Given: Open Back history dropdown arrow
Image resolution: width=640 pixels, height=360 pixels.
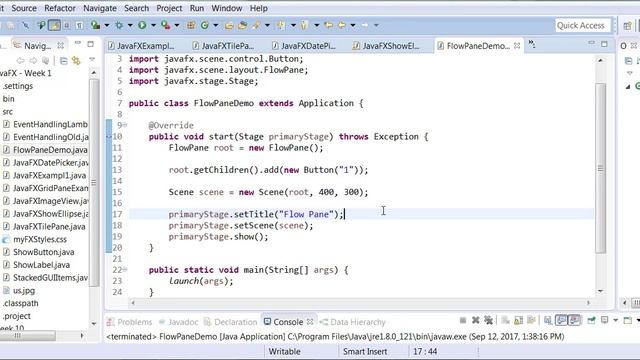Looking at the screenshot, I should click(x=353, y=25).
